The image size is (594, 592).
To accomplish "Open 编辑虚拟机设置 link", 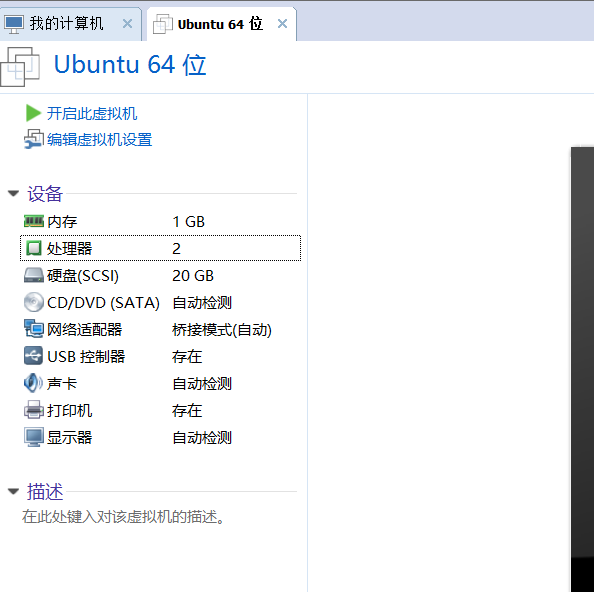I will tap(100, 139).
